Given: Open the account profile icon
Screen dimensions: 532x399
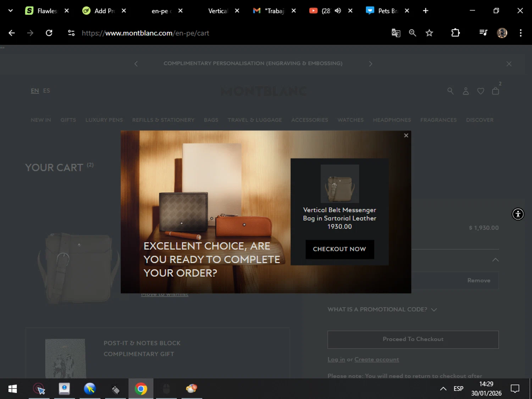Looking at the screenshot, I should [466, 91].
